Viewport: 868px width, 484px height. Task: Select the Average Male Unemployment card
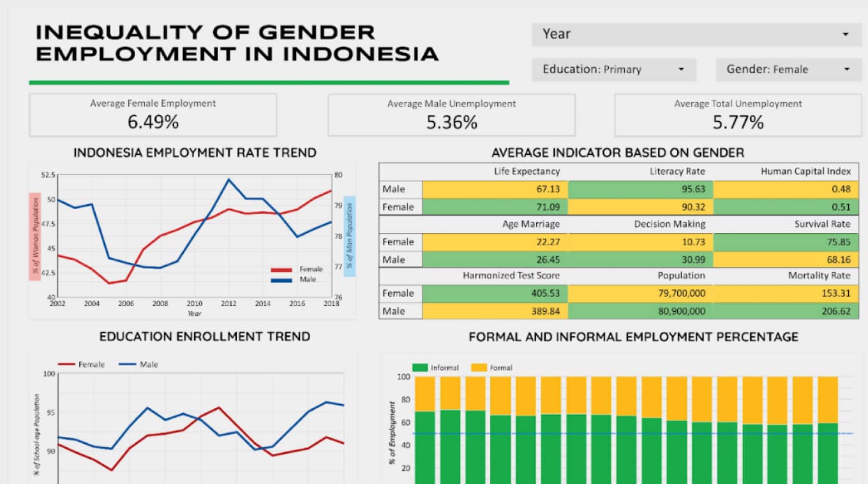(451, 115)
